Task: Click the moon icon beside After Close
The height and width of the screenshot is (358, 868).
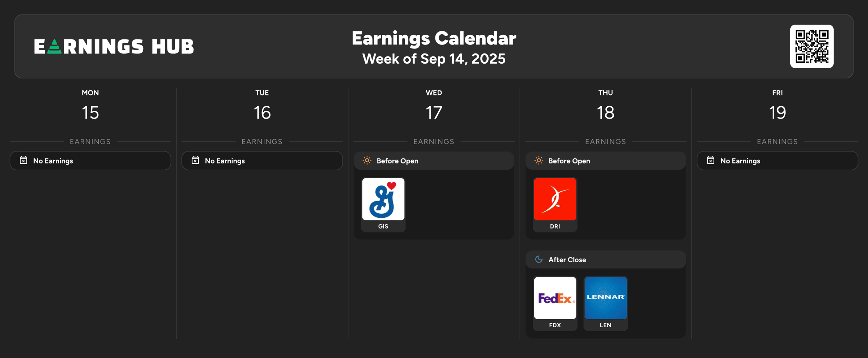Action: point(539,259)
